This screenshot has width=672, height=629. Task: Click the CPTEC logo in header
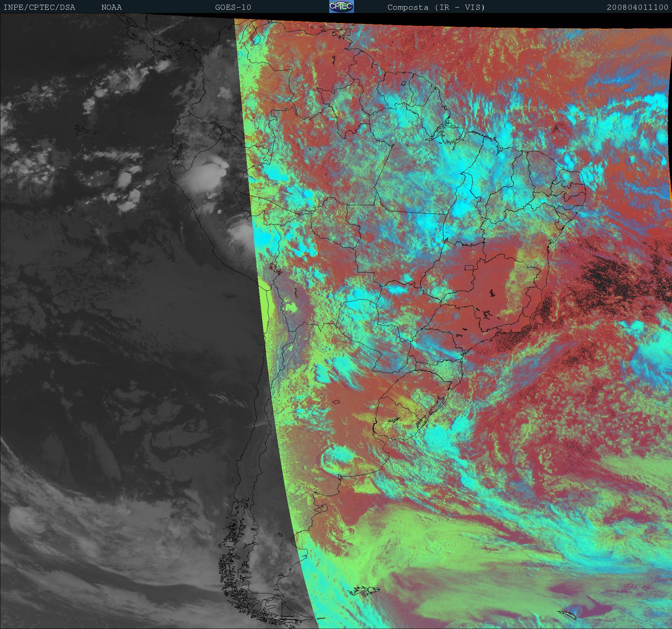pos(341,6)
